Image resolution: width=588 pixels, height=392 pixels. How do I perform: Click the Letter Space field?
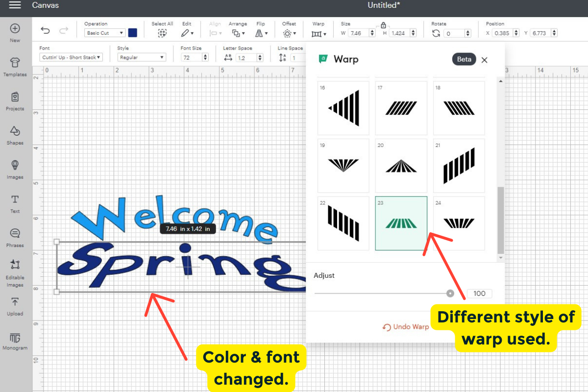(250, 57)
